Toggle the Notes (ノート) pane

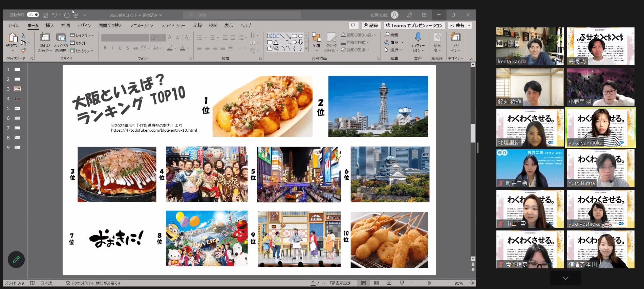point(318,283)
